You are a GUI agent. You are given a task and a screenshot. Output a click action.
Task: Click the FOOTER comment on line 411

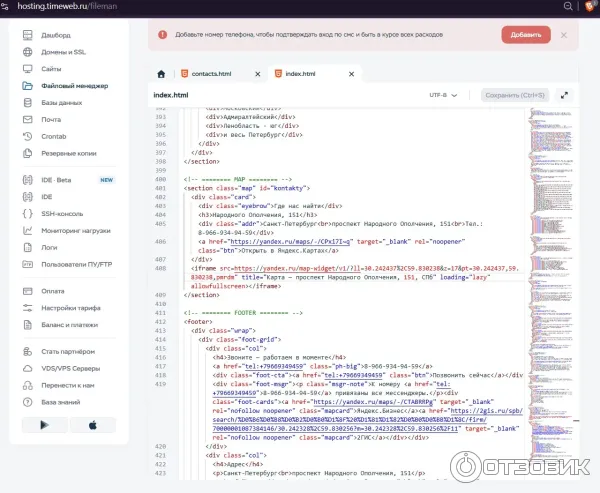coord(243,313)
